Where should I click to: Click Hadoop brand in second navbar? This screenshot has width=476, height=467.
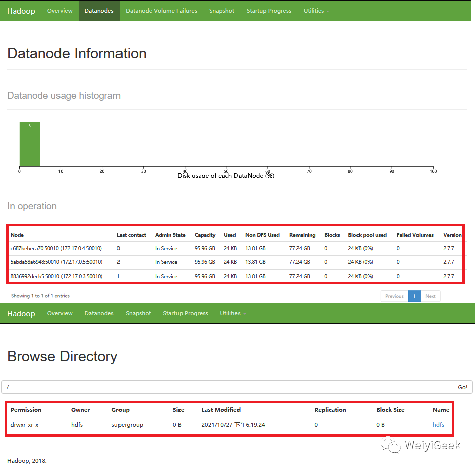tap(21, 313)
